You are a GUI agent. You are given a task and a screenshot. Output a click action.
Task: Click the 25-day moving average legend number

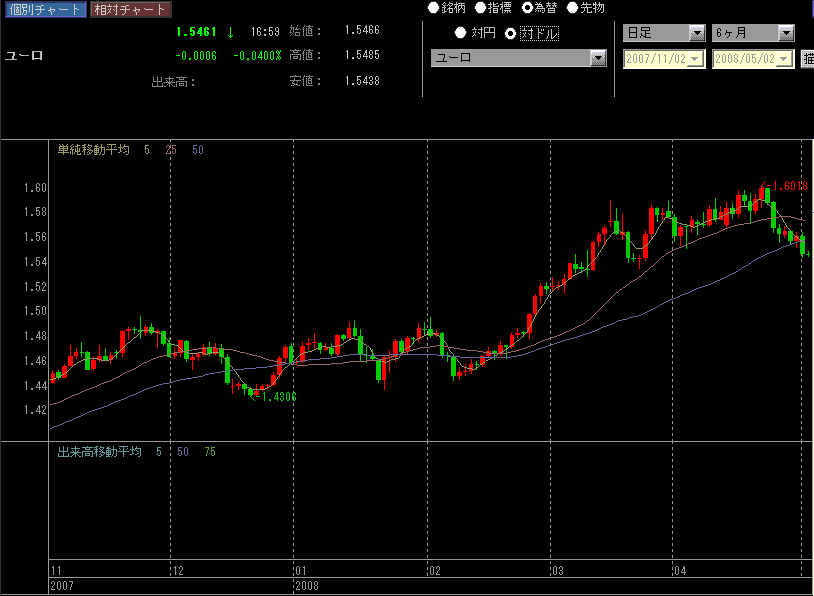coord(171,150)
